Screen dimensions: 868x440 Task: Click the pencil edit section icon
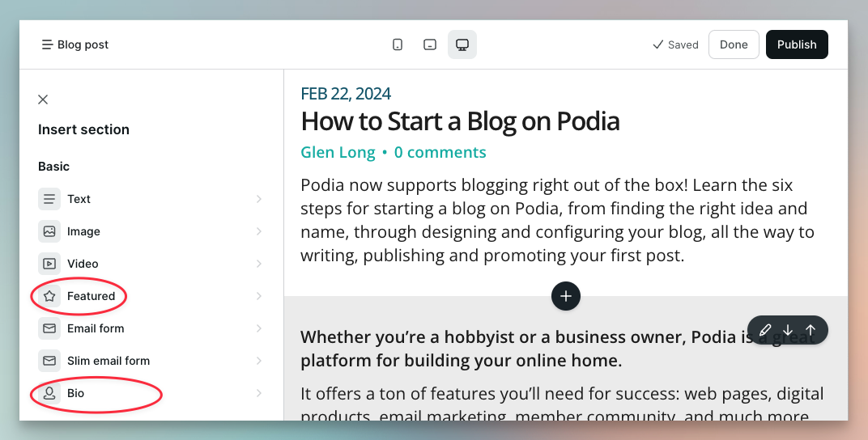765,330
